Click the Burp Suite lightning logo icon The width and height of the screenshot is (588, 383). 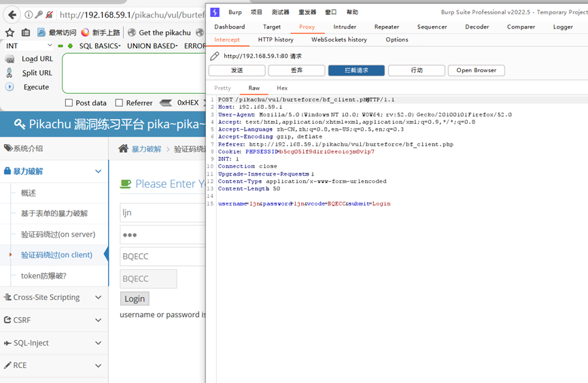click(x=215, y=12)
